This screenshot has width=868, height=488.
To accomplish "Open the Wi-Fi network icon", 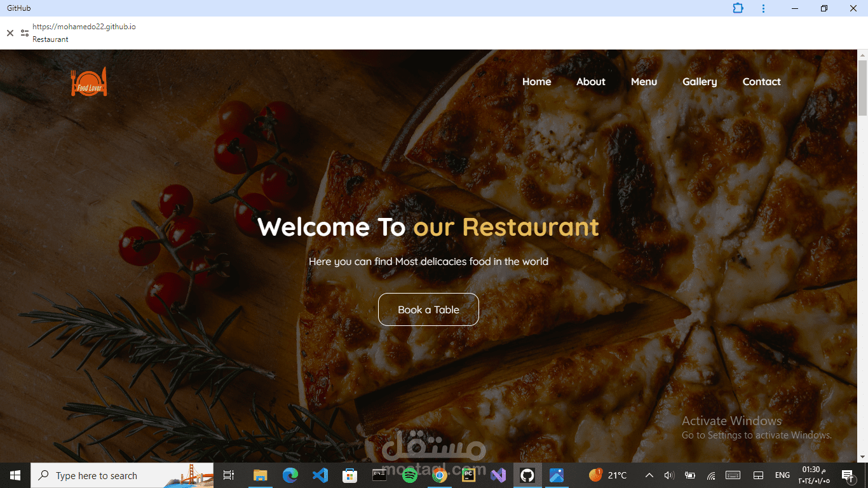I will [712, 475].
